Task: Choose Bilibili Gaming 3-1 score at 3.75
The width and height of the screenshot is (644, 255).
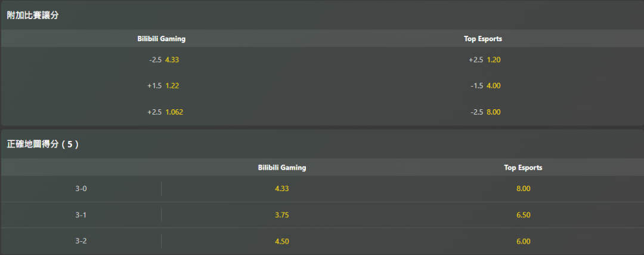Action: [x=282, y=215]
